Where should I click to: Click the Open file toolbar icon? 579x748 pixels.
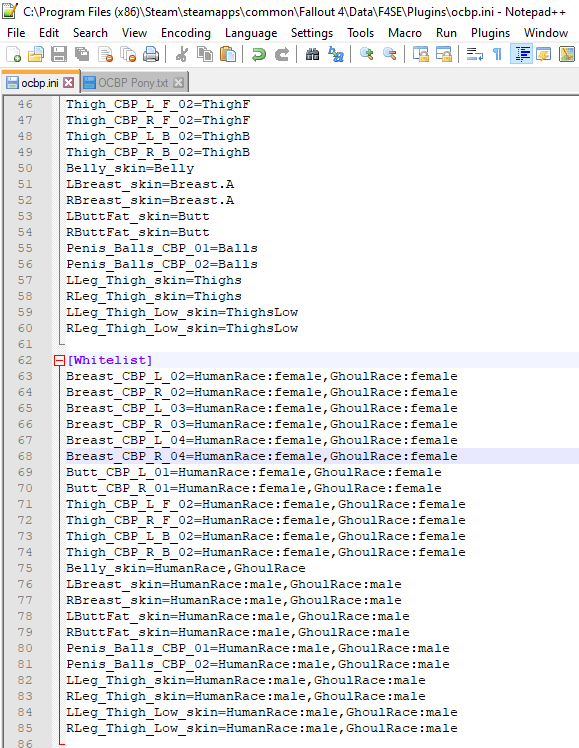pyautogui.click(x=36, y=54)
